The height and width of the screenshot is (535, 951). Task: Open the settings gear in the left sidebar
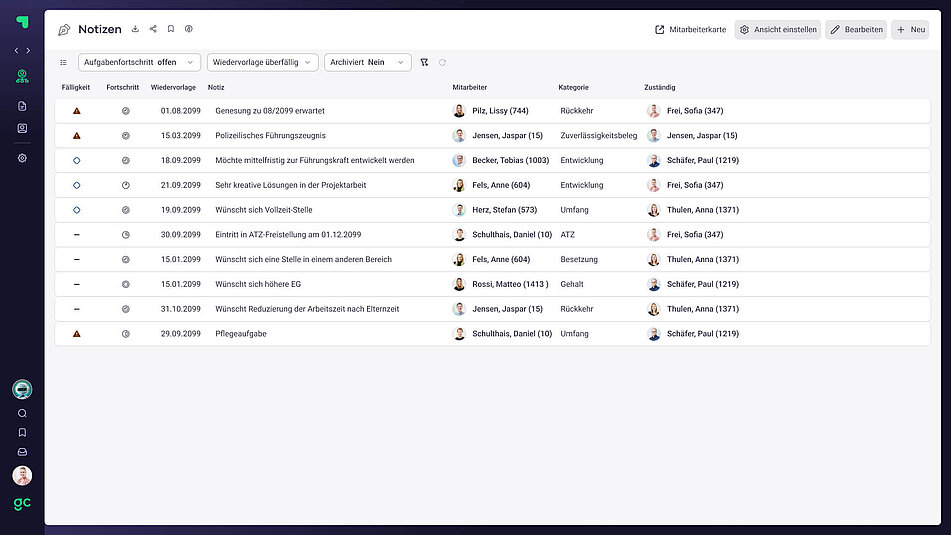point(22,158)
